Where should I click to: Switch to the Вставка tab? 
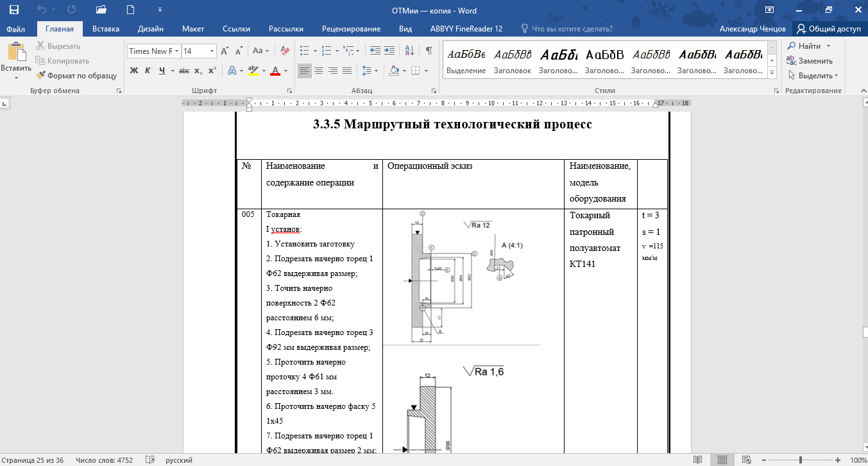pyautogui.click(x=106, y=29)
